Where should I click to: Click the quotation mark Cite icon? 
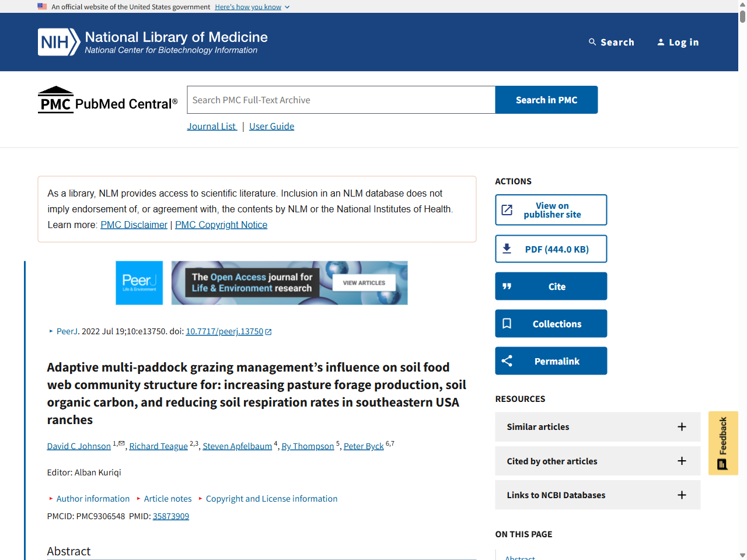click(507, 286)
